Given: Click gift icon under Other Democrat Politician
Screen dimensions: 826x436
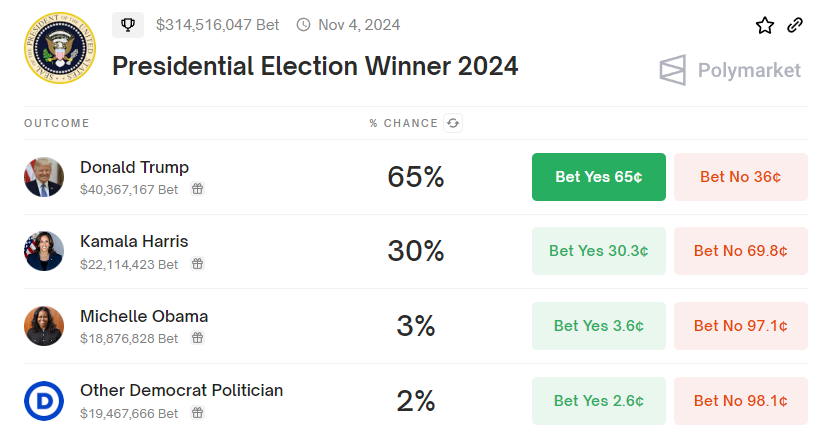Looking at the screenshot, I should click(x=198, y=413).
